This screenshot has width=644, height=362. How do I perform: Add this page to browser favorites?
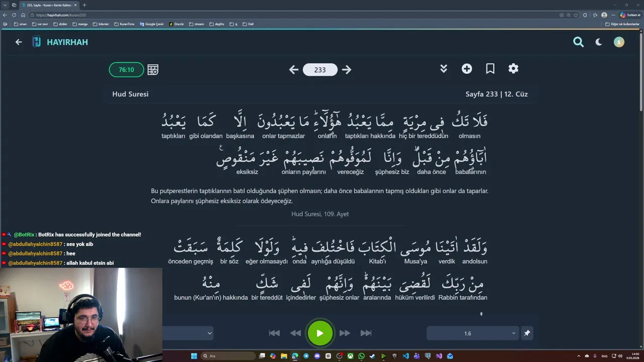[x=576, y=15]
